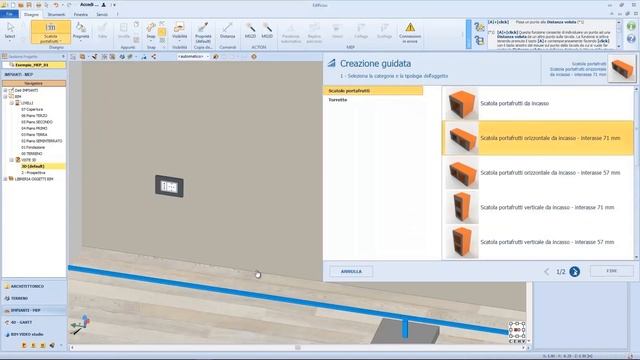
Task: Switch to the Strumenti ribbon tab
Action: tap(56, 14)
